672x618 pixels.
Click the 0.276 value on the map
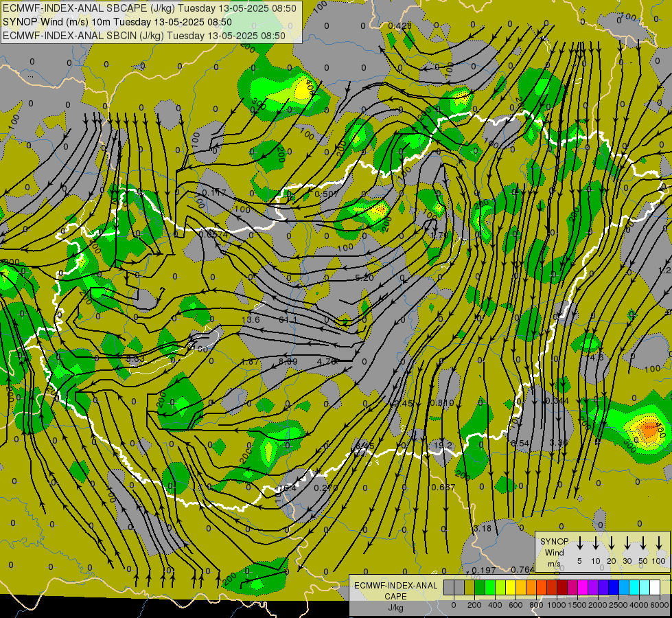(x=326, y=488)
